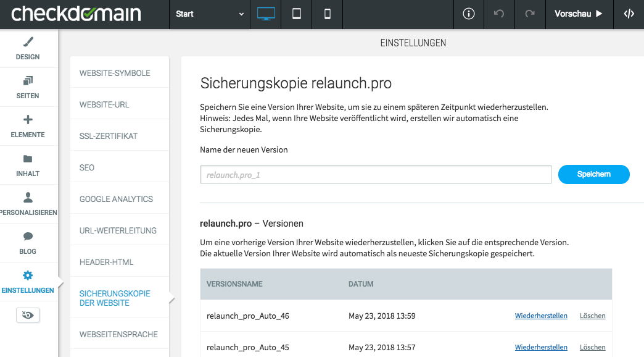The height and width of the screenshot is (357, 644).
Task: Open Google Analytics settings
Action: [120, 199]
